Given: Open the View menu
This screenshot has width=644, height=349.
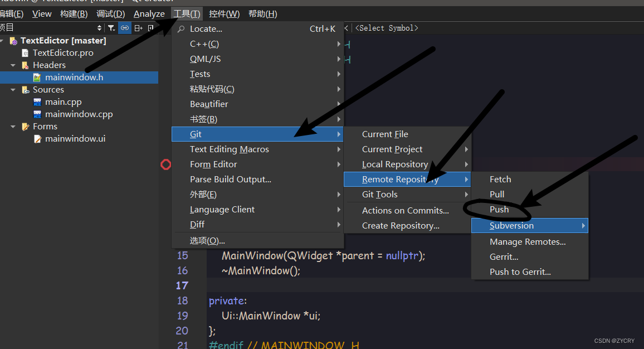Looking at the screenshot, I should tap(42, 14).
